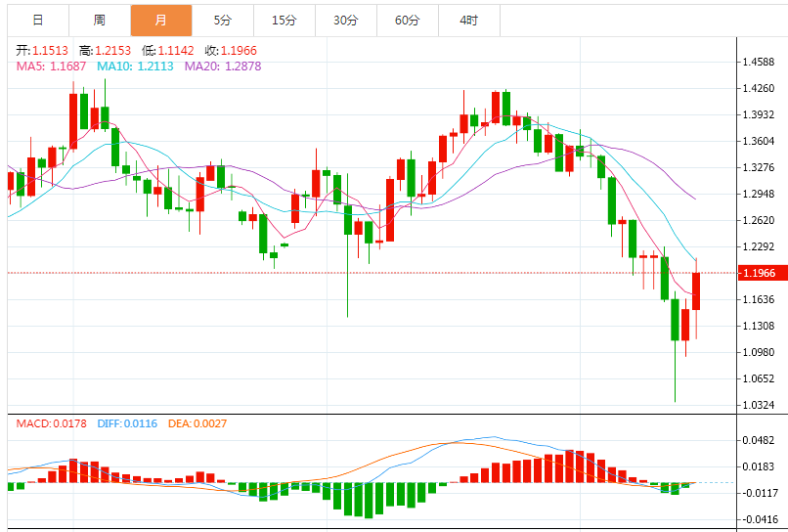Click the green candle with longest lower wick near 1.0324
The height and width of the screenshot is (532, 788).
coord(675,320)
